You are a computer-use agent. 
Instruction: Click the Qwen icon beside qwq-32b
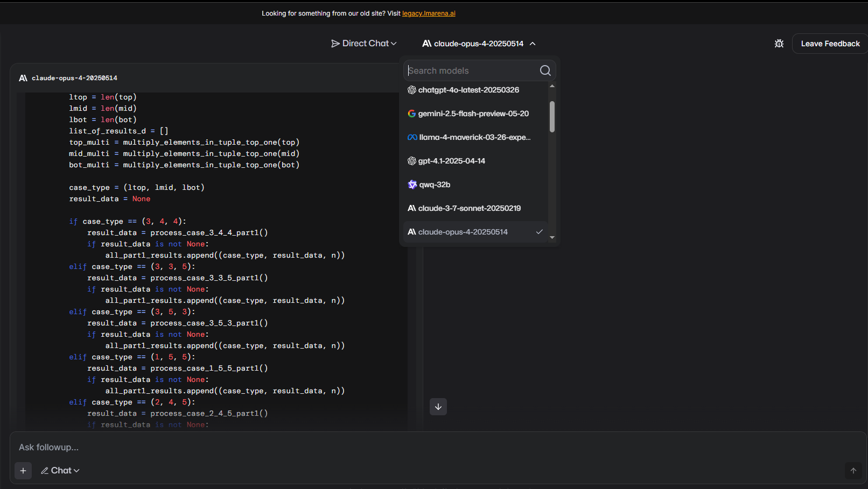[x=412, y=185]
